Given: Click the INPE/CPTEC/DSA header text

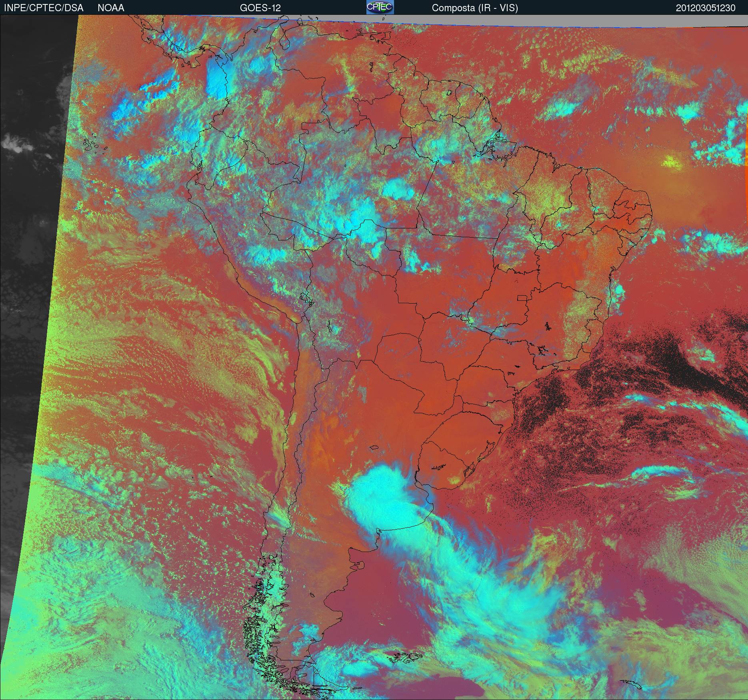Looking at the screenshot, I should 44,8.
